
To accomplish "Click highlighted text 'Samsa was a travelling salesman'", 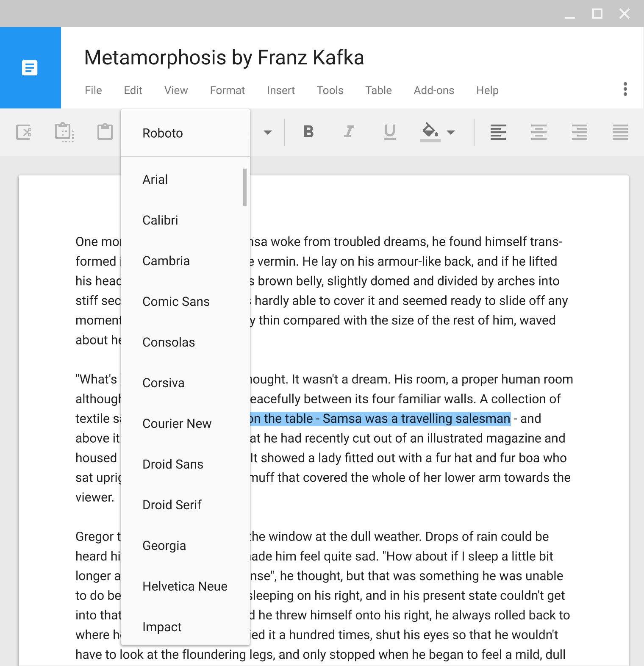I will click(x=416, y=419).
